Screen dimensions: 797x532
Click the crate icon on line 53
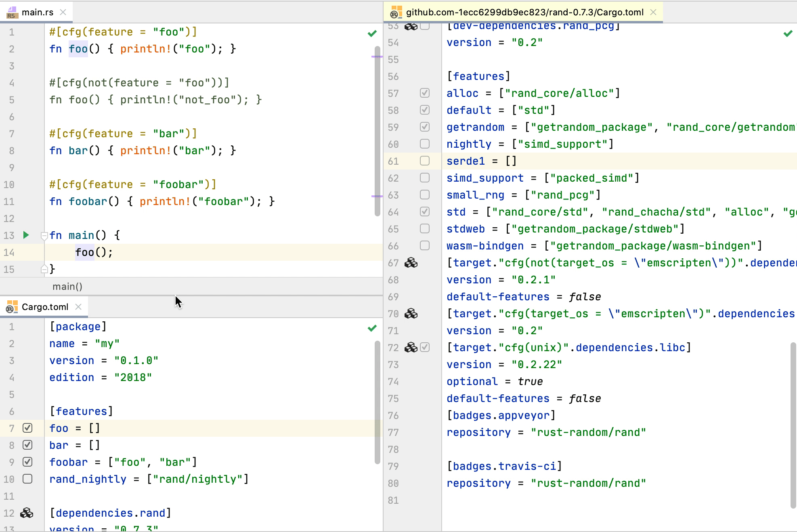[411, 26]
